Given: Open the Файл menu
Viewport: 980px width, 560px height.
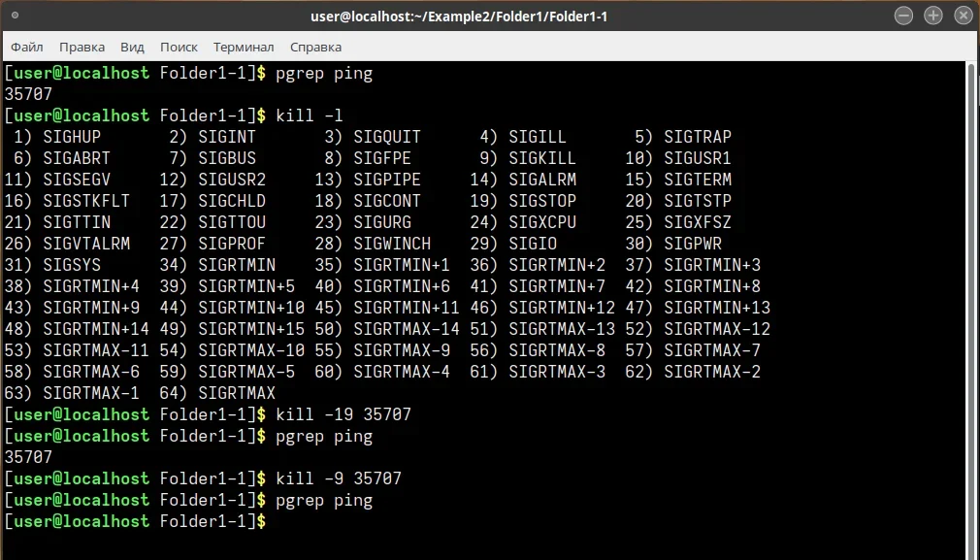Looking at the screenshot, I should click(x=27, y=47).
